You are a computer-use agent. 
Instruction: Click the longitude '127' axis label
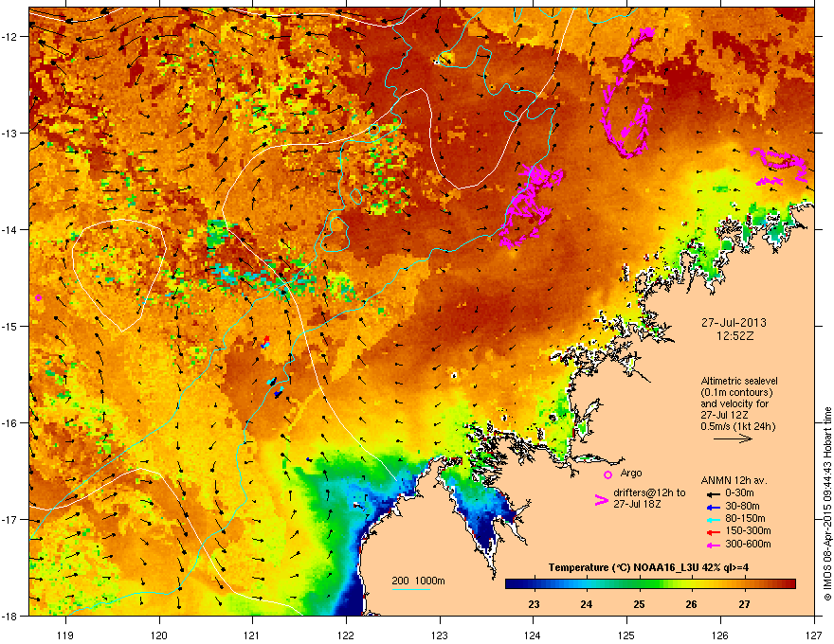click(813, 635)
